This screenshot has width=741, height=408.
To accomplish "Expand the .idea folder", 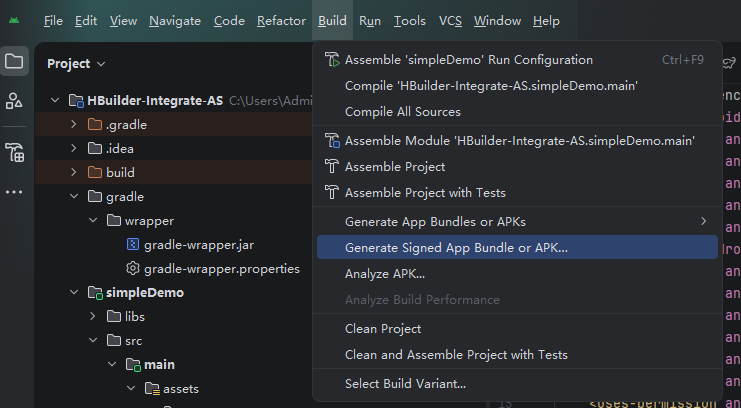I will point(74,148).
